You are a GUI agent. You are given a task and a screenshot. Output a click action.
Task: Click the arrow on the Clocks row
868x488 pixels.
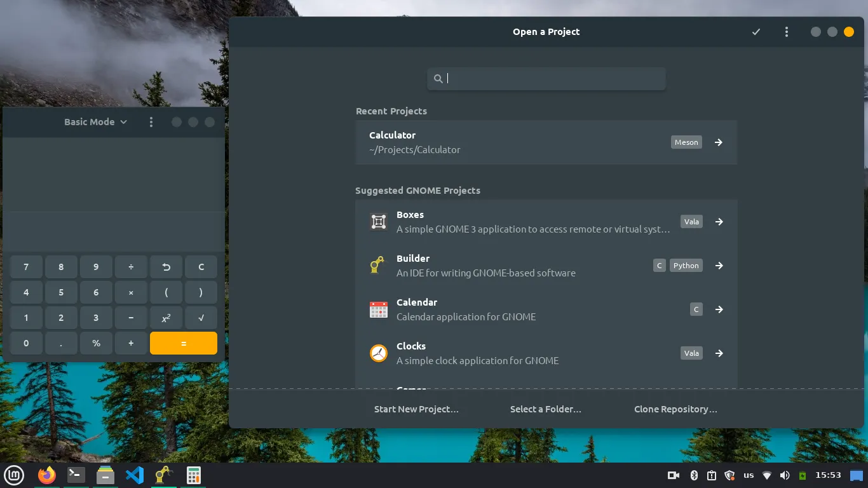tap(719, 353)
